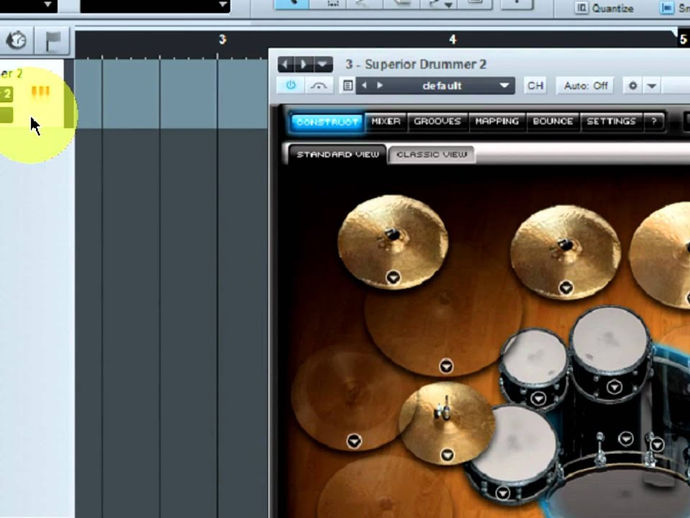
Task: Open the SETTINGS tab
Action: point(611,121)
